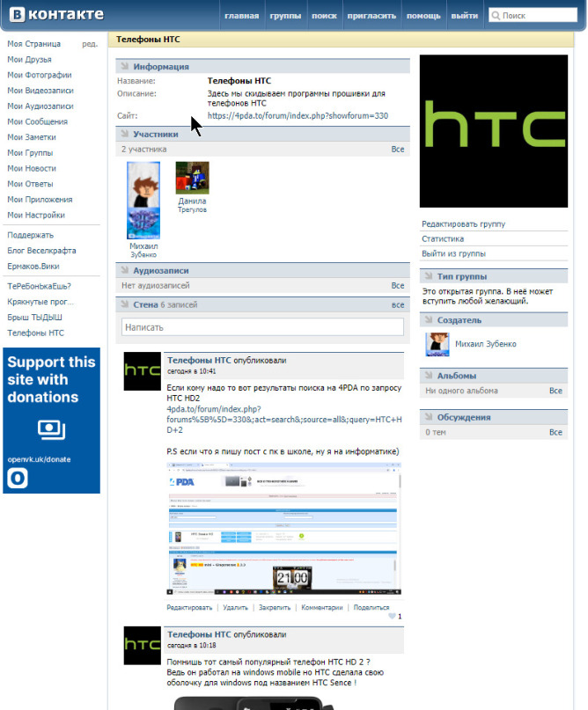Click the VKontakte logo in the header
588x710 pixels.
[56, 14]
